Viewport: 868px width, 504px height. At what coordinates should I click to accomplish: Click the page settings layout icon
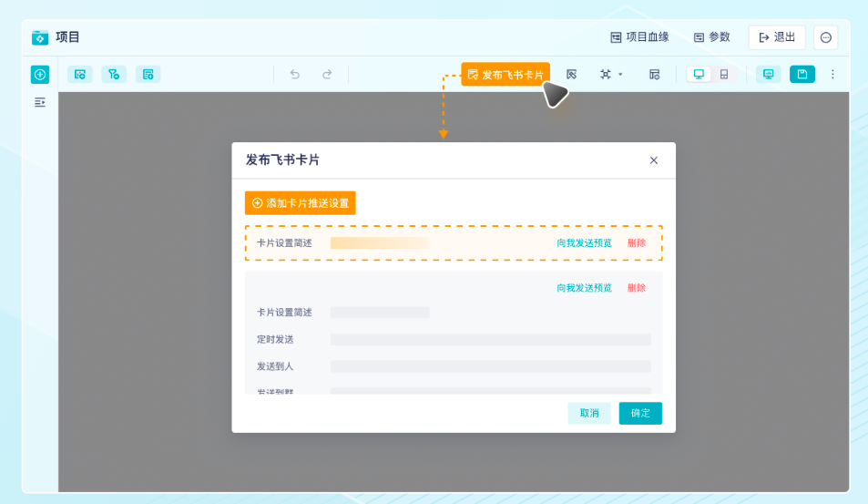(x=654, y=74)
